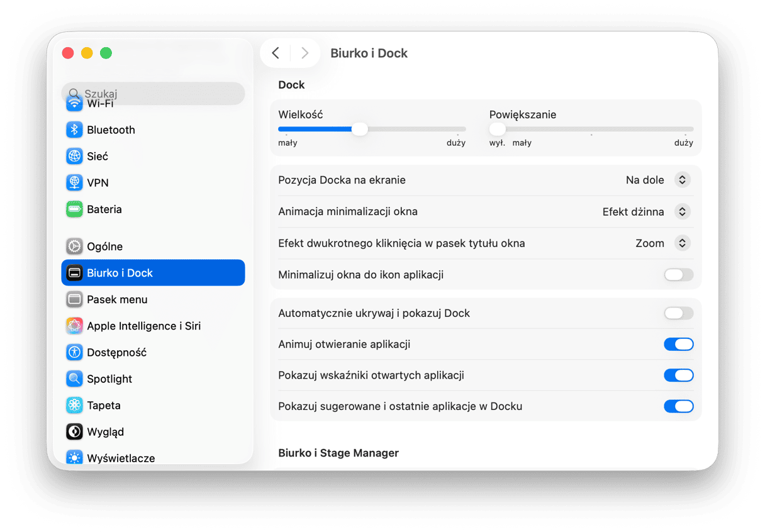
Task: Click the Apple Intelligence i Siri icon
Action: pos(75,326)
